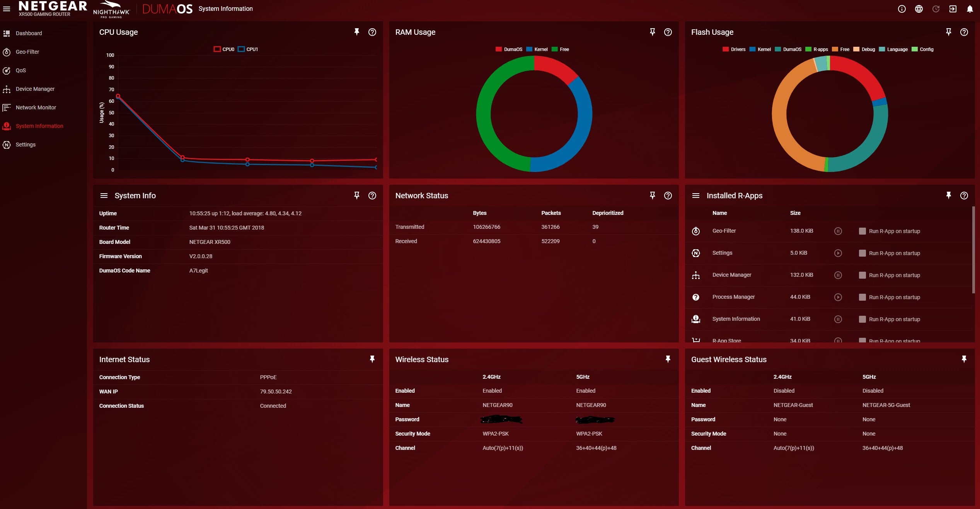980x509 pixels.
Task: Click Process Manager name in R-Apps list
Action: 733,297
